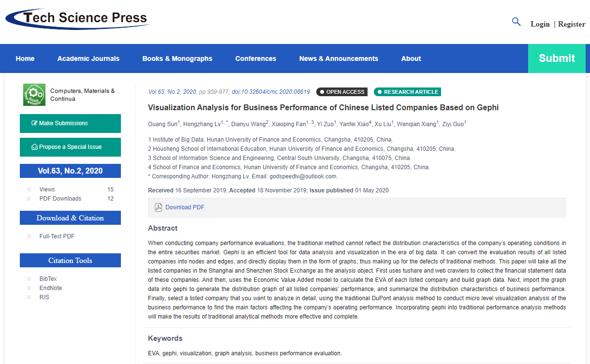Go to the Home menu item
Screen dimensions: 590x364
click(x=25, y=58)
